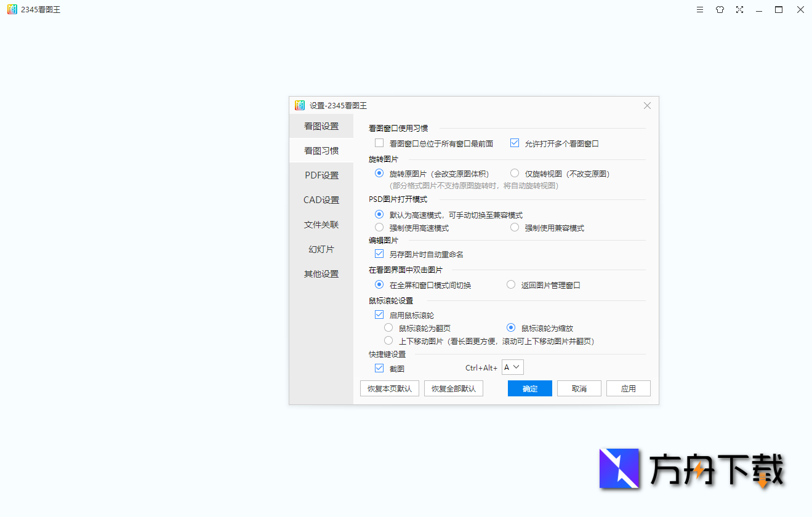
Task: Click the 2345看图王 logo in title bar
Action: pos(11,9)
